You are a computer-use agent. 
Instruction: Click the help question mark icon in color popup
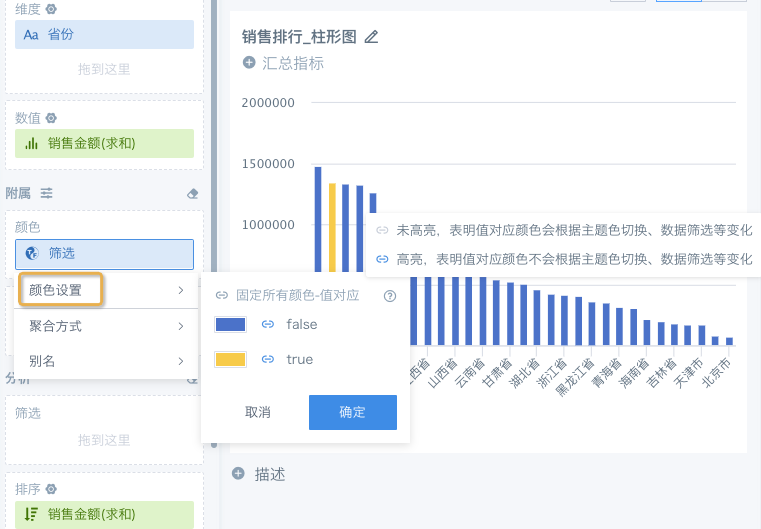390,296
